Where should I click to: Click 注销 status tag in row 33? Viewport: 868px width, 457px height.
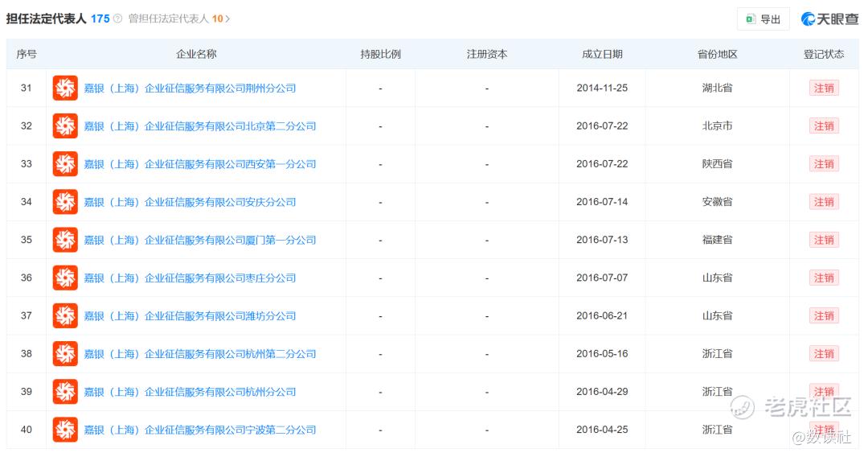click(824, 164)
